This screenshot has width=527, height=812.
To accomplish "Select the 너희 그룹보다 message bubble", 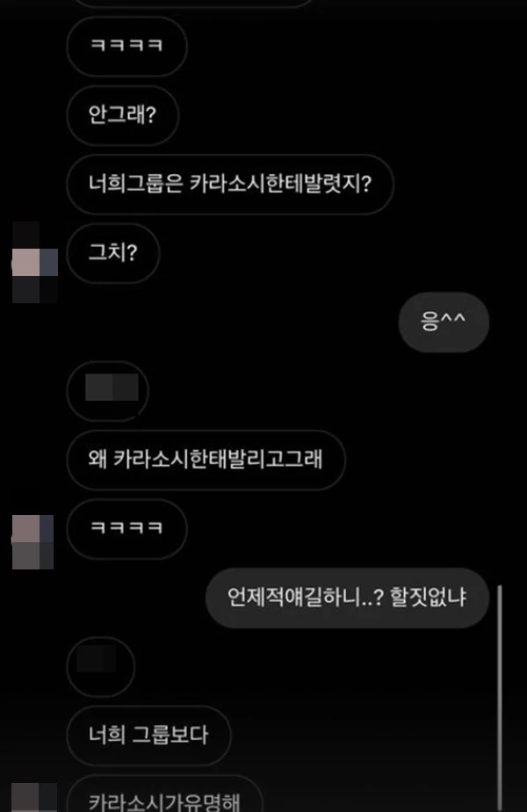I will click(148, 736).
